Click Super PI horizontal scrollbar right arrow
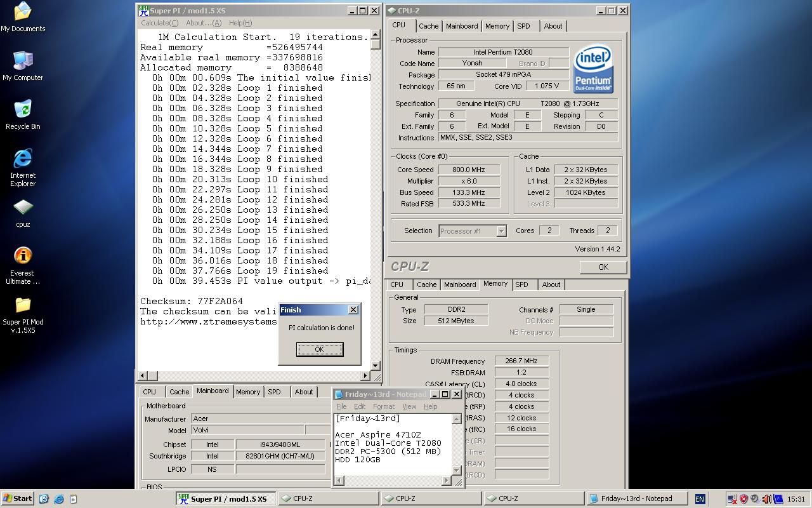This screenshot has width=812, height=508. click(365, 376)
